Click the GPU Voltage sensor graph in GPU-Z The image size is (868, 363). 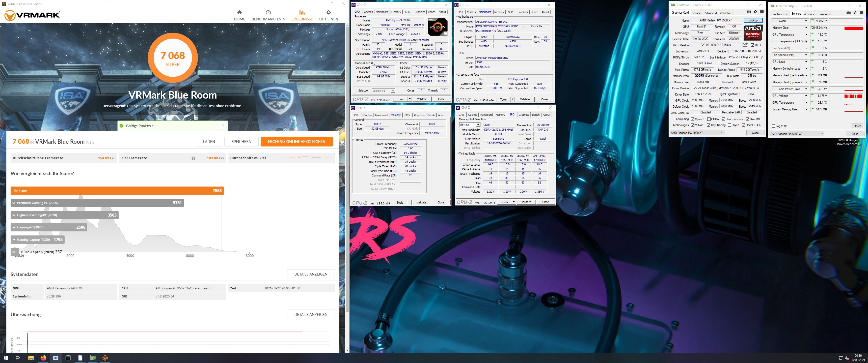[x=846, y=96]
